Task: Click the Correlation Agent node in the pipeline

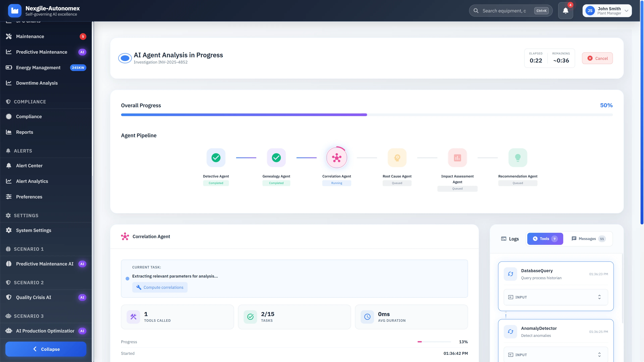Action: [336, 157]
